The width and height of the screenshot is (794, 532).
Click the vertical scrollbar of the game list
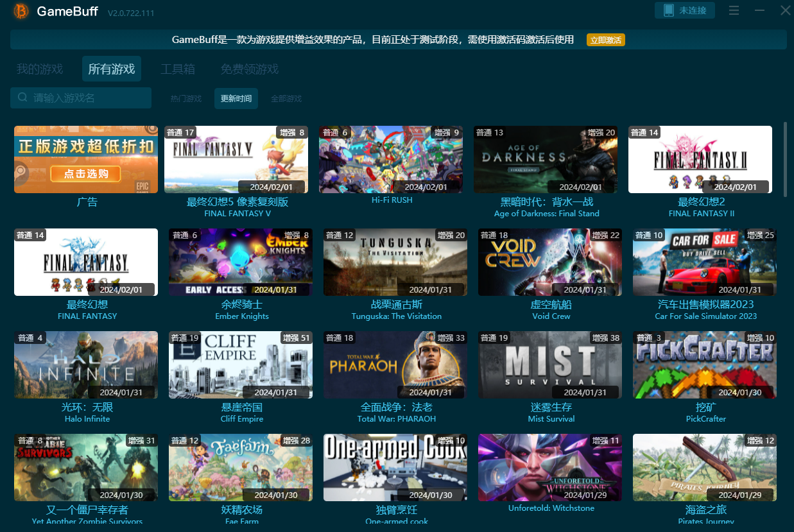785,159
